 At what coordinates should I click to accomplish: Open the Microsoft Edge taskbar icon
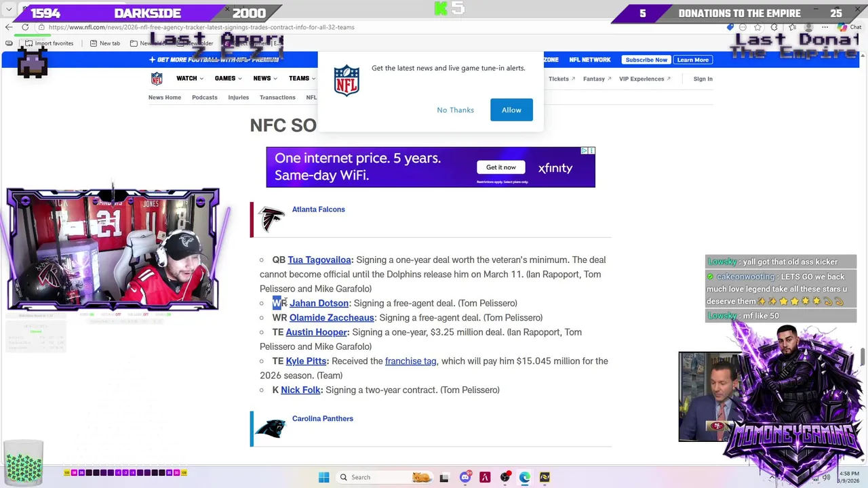524,477
